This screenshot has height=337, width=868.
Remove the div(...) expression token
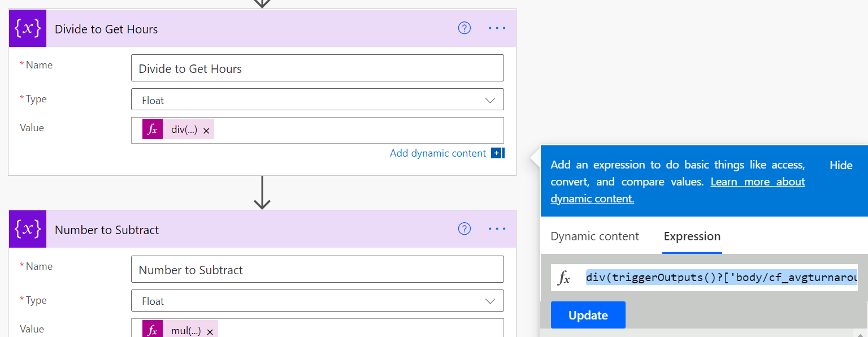click(x=206, y=131)
